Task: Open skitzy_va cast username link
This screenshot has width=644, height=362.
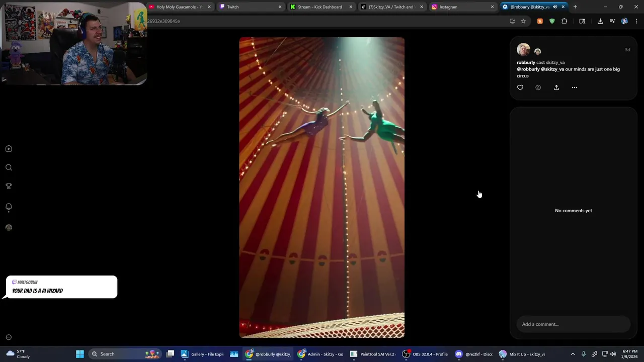Action: tap(554, 62)
